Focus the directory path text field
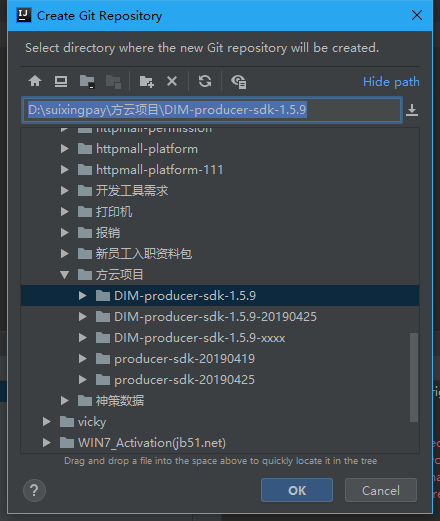 pyautogui.click(x=212, y=110)
